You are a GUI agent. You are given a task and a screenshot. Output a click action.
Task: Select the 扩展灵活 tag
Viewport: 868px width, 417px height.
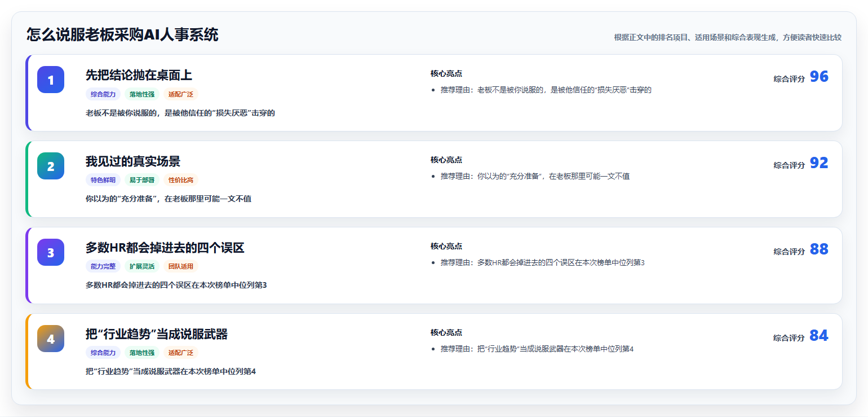[x=142, y=266]
